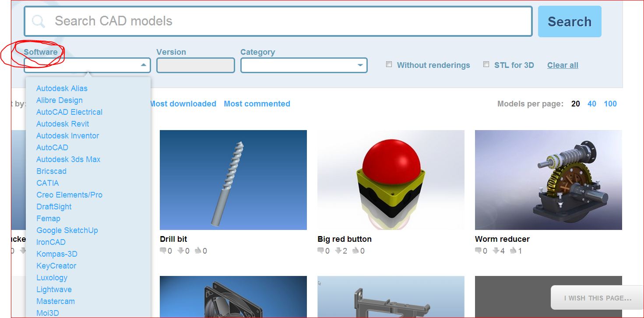Open the gray bracket model thumbnail
The height and width of the screenshot is (318, 644).
[391, 297]
